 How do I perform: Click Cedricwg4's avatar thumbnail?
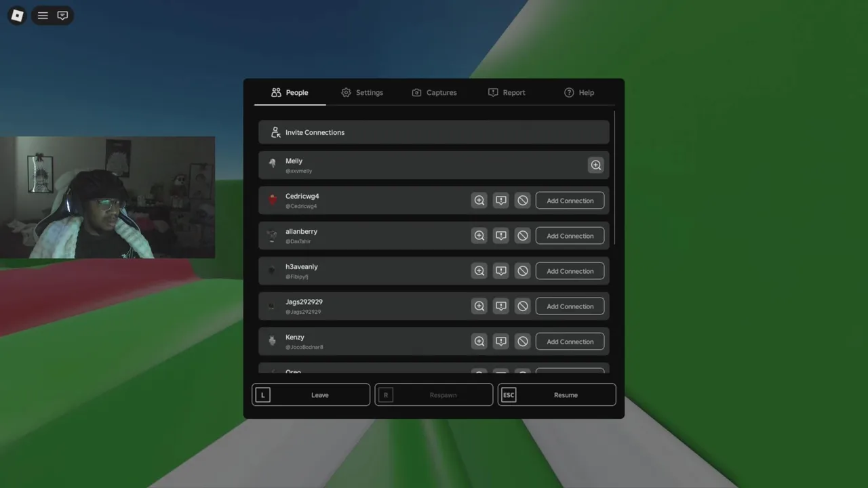coord(273,200)
